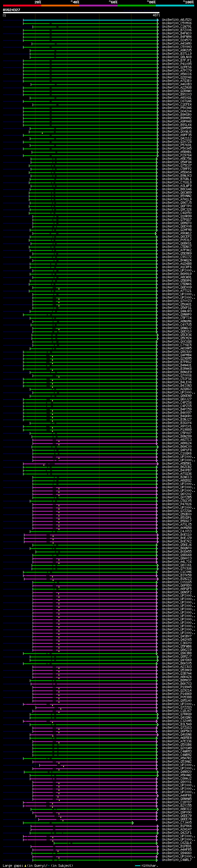This screenshot has height=868, width=197.
Task: Click the cyan ~100% identity legend bar
Action: [x=175, y=6]
